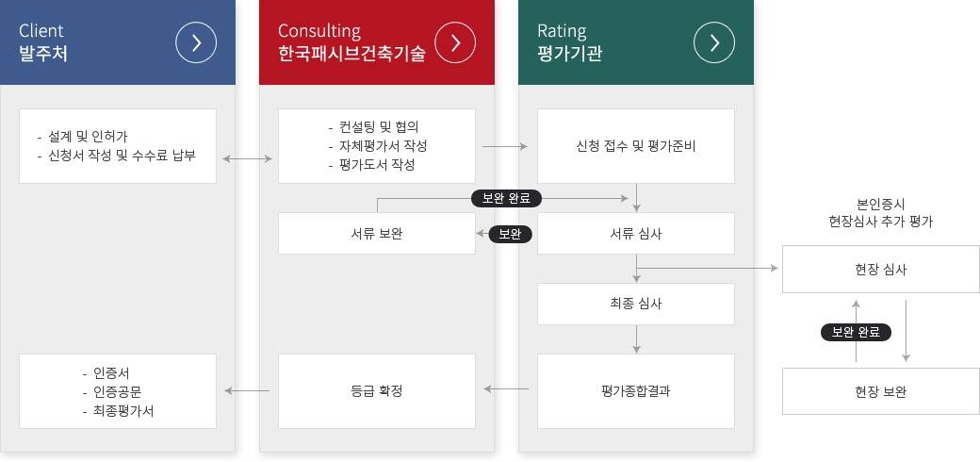
Task: Select the 서류 보완 box
Action: [377, 234]
